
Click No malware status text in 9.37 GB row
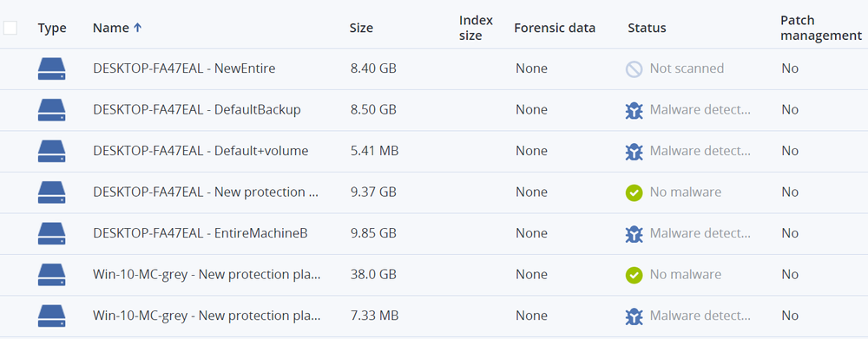(686, 192)
